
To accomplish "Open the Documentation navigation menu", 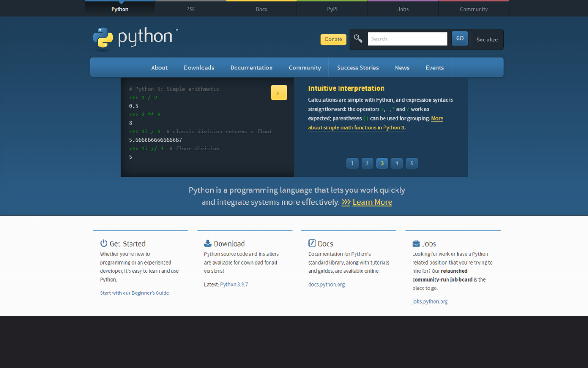I will [x=251, y=68].
